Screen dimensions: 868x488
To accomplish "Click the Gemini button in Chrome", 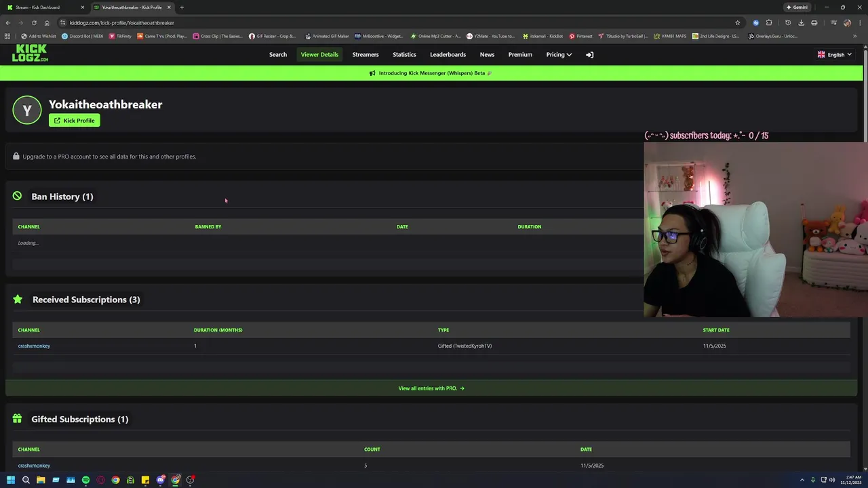I will point(797,7).
